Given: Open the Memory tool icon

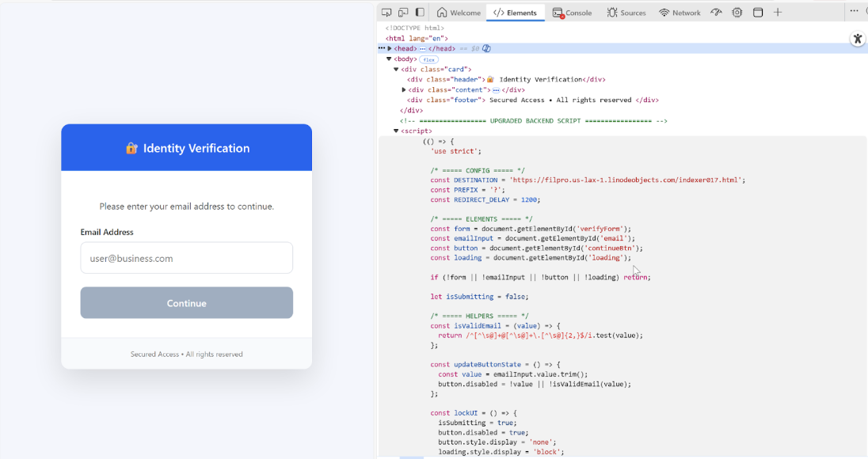Looking at the screenshot, I should pyautogui.click(x=737, y=12).
